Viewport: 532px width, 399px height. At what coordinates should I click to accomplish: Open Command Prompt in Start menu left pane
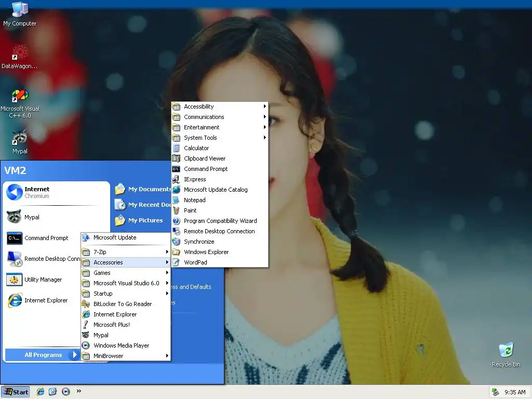pos(43,238)
